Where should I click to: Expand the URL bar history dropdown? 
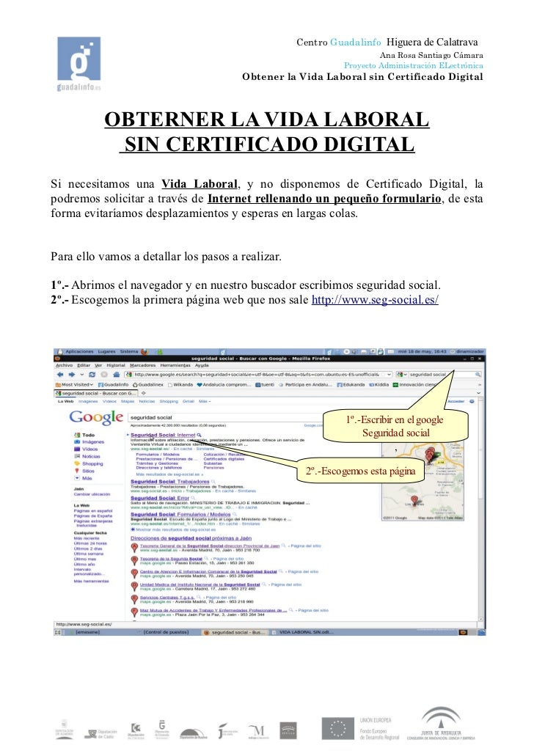389,375
